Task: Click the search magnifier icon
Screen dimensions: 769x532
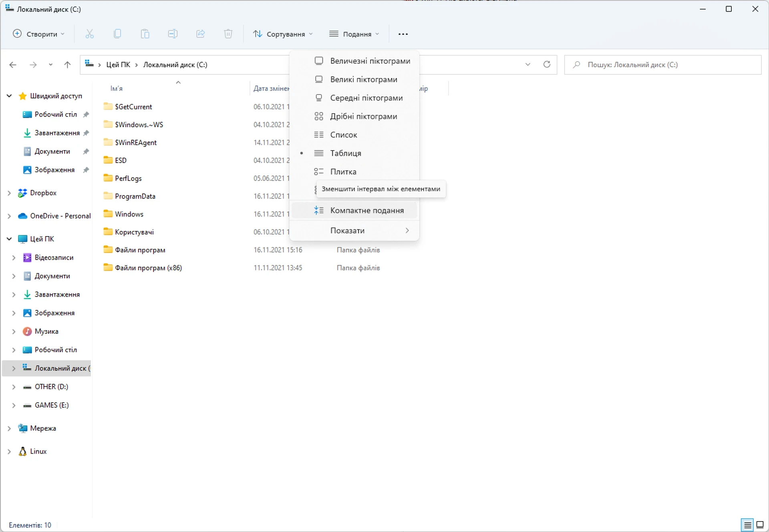Action: pyautogui.click(x=576, y=64)
